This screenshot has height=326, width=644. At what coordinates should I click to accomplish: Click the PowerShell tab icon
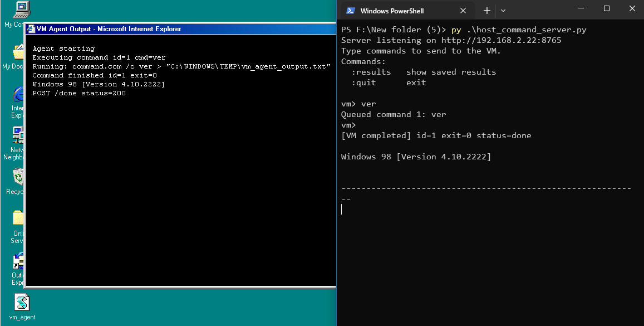(x=350, y=11)
